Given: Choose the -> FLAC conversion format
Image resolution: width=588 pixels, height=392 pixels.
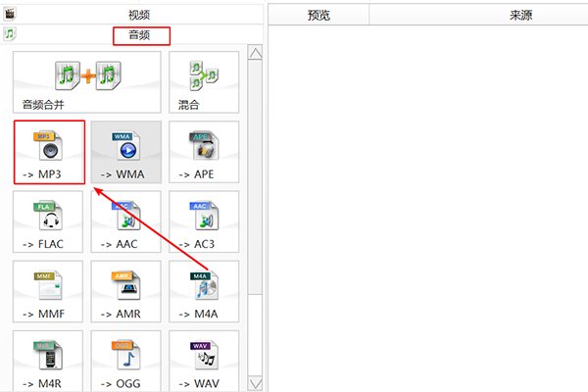Looking at the screenshot, I should pyautogui.click(x=48, y=221).
